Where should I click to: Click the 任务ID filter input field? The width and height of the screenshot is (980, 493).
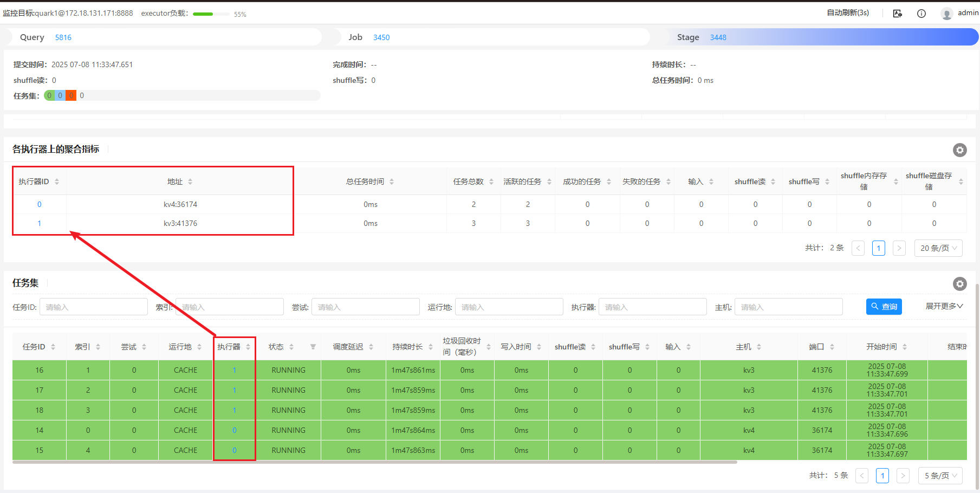(x=94, y=307)
